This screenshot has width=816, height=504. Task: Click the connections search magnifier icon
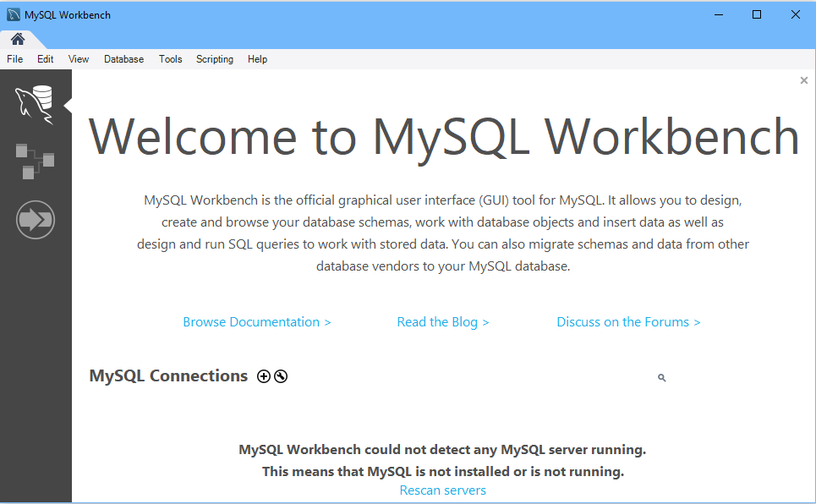(x=661, y=377)
